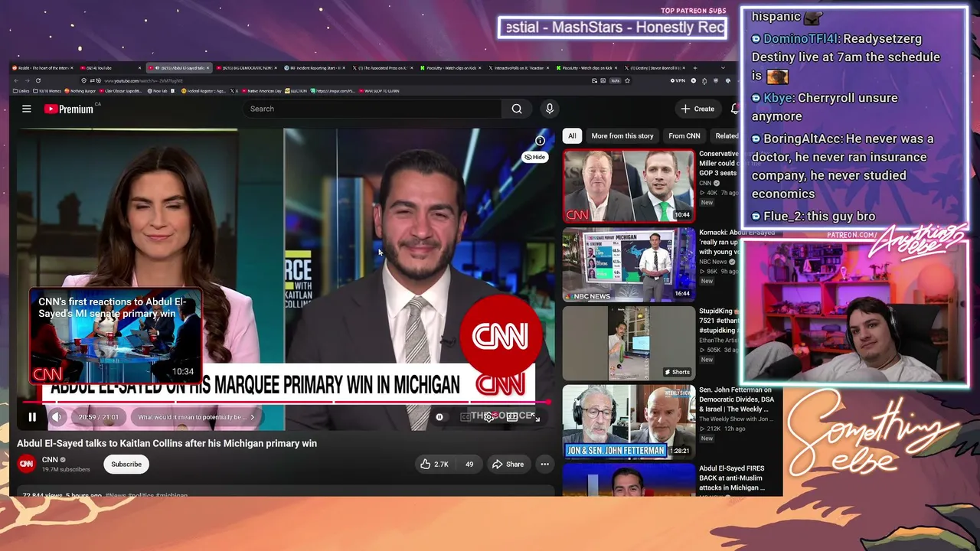980x551 pixels.
Task: Pause the CNN video
Action: [x=32, y=417]
